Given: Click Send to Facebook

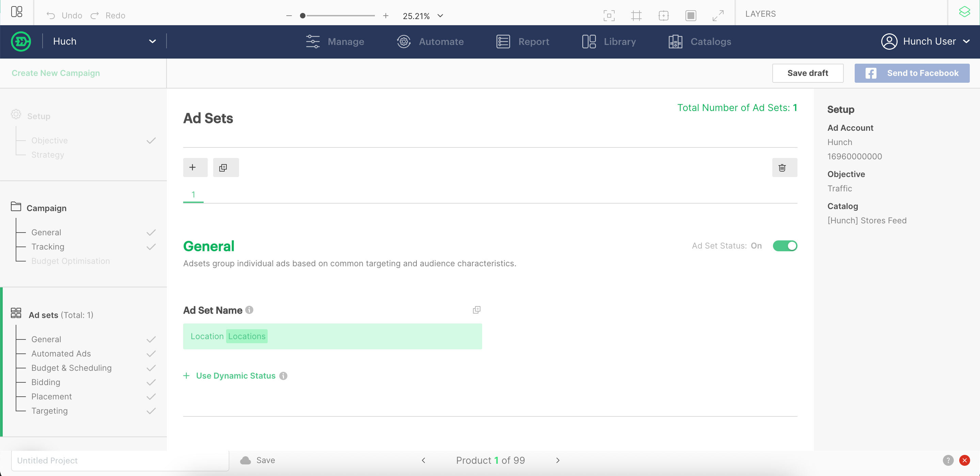Looking at the screenshot, I should click(912, 73).
